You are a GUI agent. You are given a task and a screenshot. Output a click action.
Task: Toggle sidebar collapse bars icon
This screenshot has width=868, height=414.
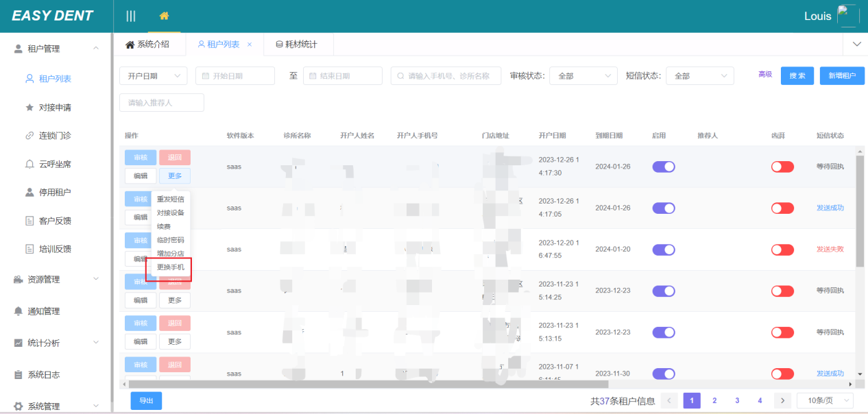click(x=130, y=16)
